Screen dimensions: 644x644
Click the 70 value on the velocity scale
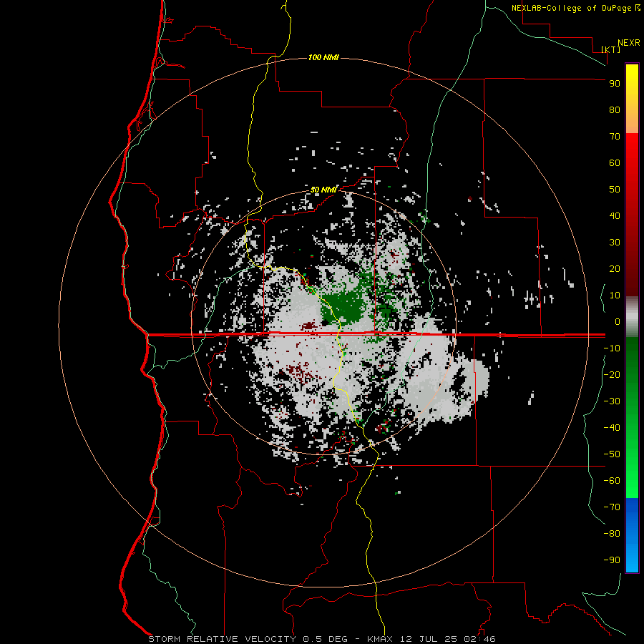615,137
